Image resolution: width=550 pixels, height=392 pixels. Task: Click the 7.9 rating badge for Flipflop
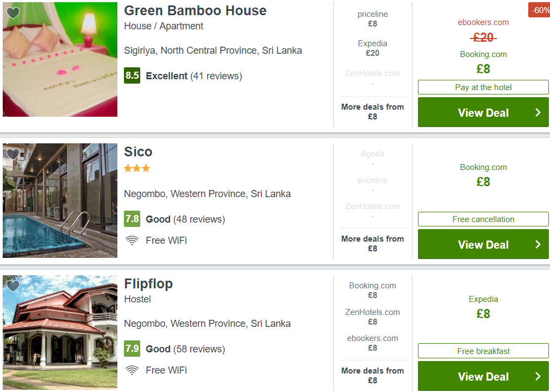click(x=132, y=349)
